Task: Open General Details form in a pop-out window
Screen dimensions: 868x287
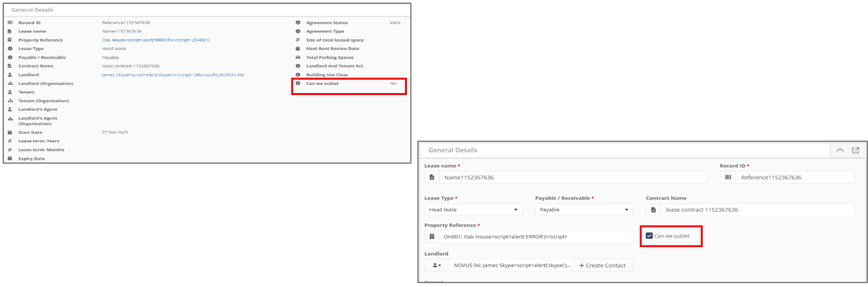Action: coord(855,150)
